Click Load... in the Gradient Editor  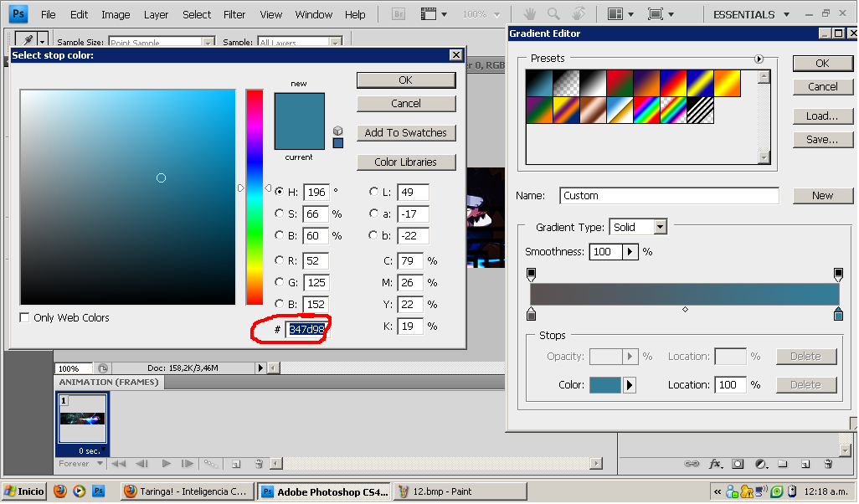pos(822,116)
